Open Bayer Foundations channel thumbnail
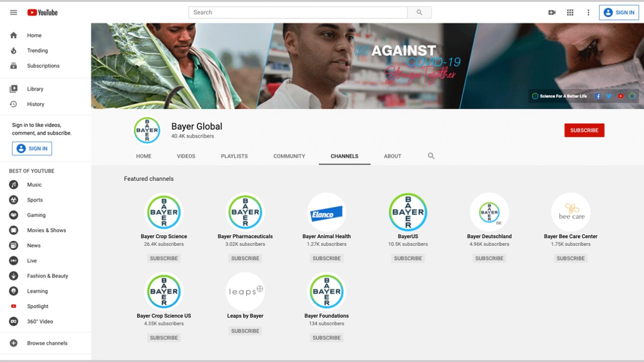The image size is (644, 362). 327,292
